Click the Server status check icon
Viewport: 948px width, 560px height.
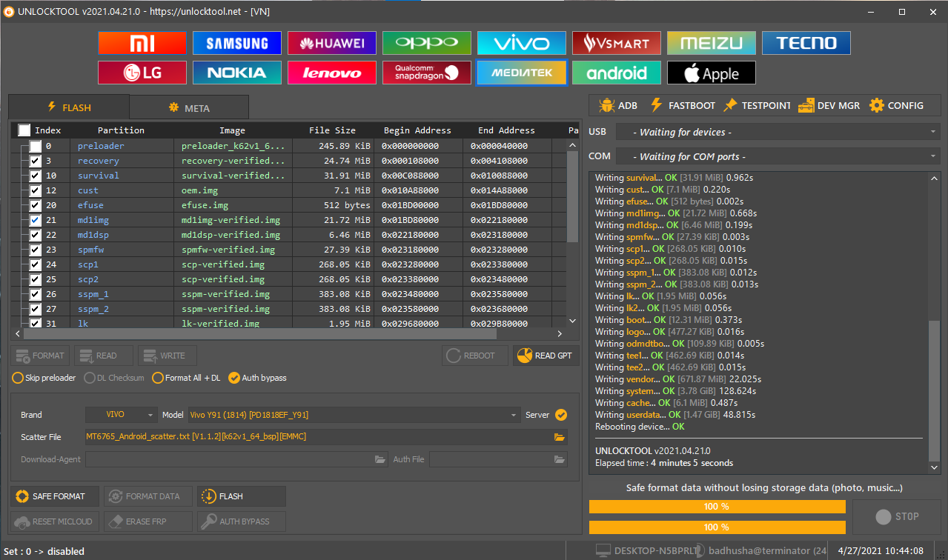[561, 415]
